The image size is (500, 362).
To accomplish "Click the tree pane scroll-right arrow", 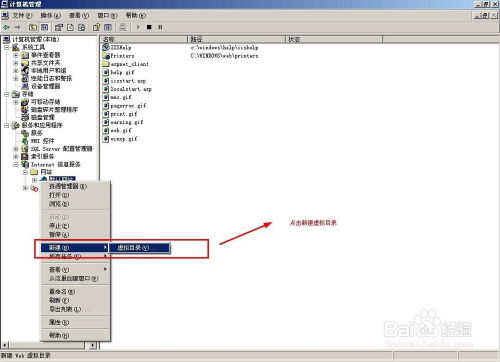I will tap(93, 345).
